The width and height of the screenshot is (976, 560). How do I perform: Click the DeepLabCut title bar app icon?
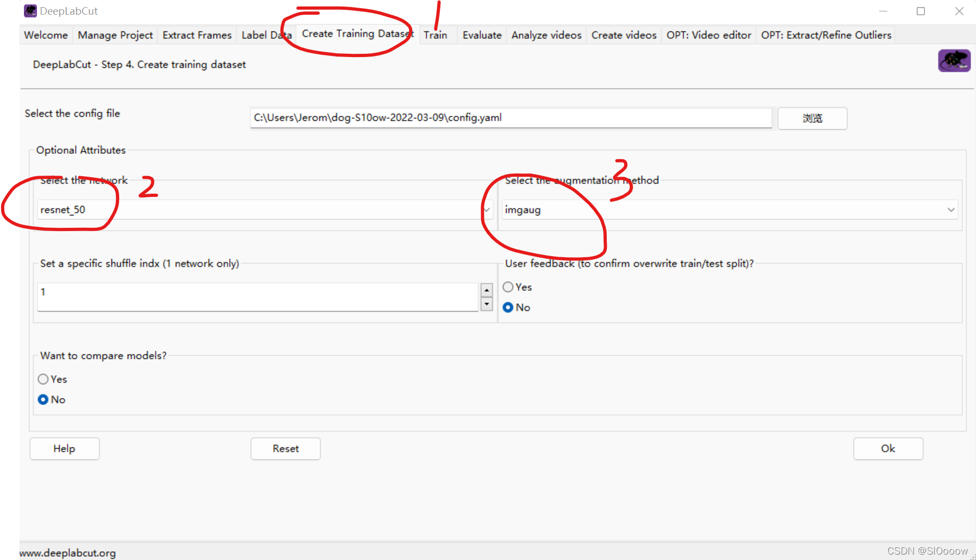(x=30, y=11)
